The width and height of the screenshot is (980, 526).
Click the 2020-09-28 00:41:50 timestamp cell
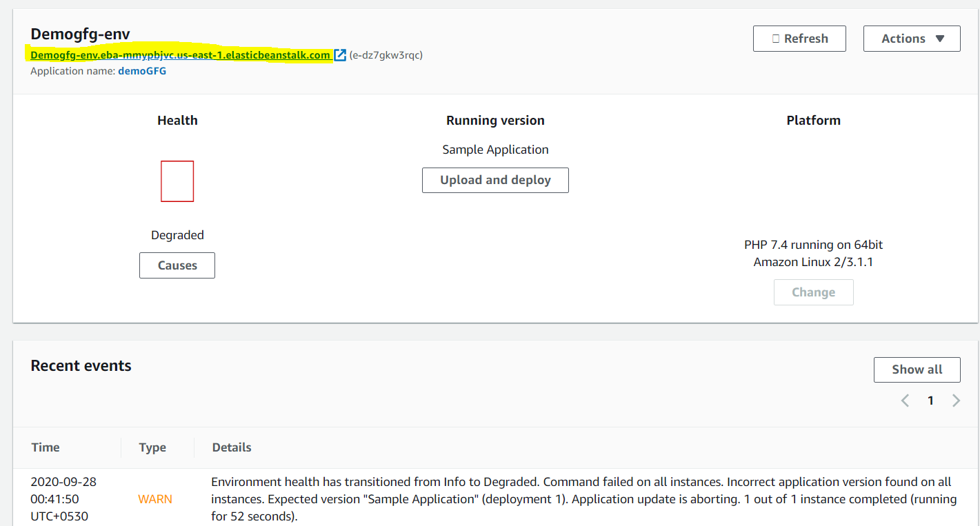click(x=64, y=498)
